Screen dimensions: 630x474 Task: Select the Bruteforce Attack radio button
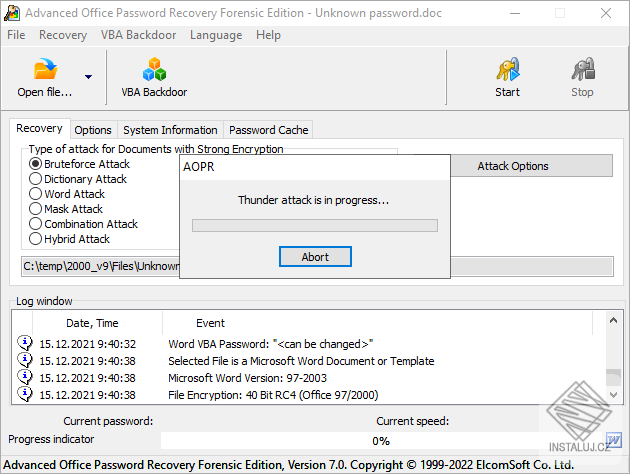36,164
